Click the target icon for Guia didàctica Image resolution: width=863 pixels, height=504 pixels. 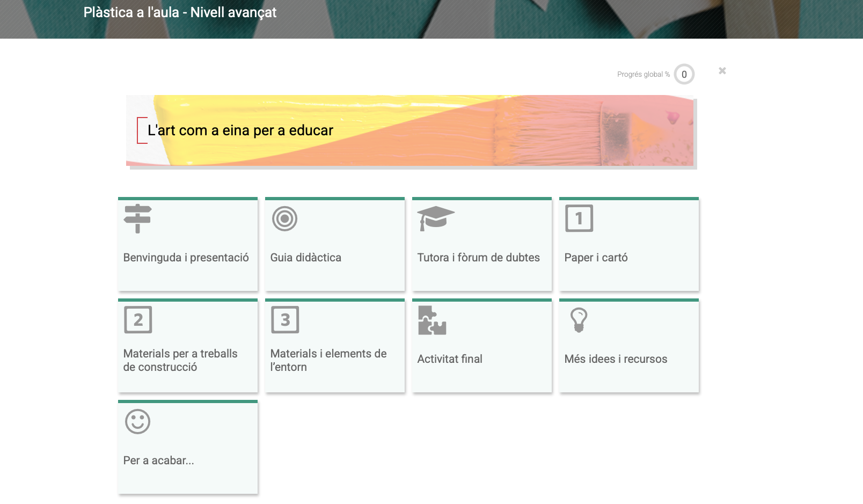[284, 218]
